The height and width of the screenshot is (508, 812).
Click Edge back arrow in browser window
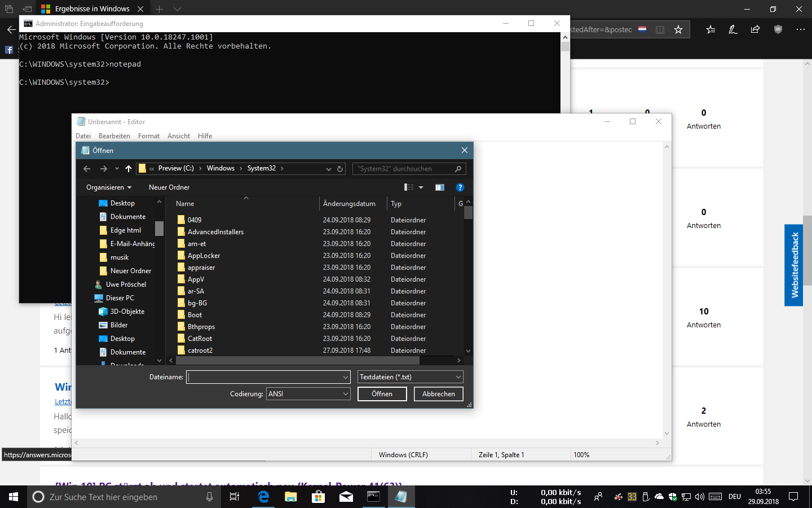point(11,29)
